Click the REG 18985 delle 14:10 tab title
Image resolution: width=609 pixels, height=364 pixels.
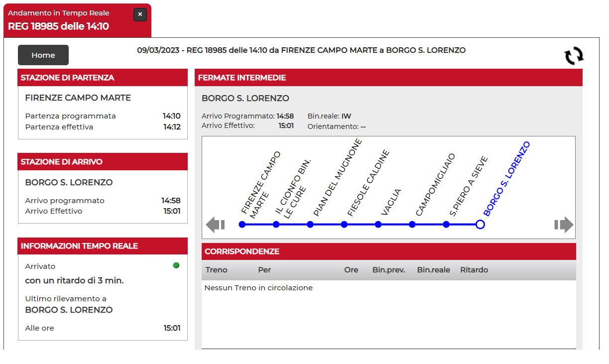tap(58, 26)
